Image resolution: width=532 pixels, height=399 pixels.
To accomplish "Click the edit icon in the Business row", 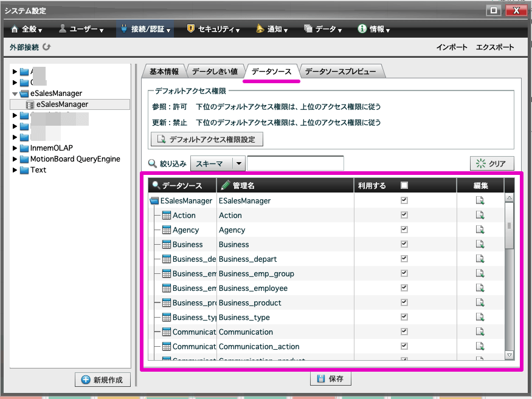I will click(480, 244).
